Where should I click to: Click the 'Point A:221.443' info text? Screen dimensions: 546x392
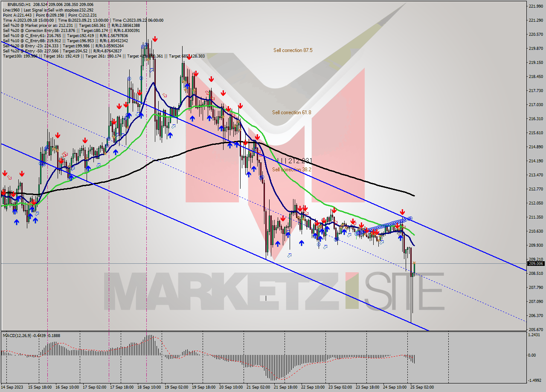[17, 15]
